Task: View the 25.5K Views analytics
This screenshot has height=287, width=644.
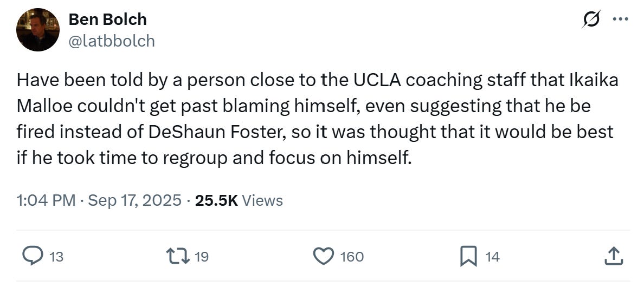Action: pyautogui.click(x=239, y=200)
